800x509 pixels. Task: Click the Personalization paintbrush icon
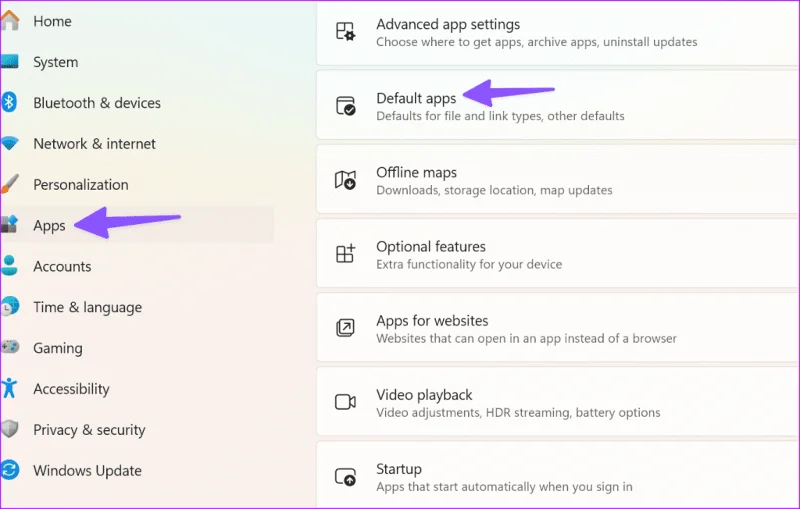[10, 184]
